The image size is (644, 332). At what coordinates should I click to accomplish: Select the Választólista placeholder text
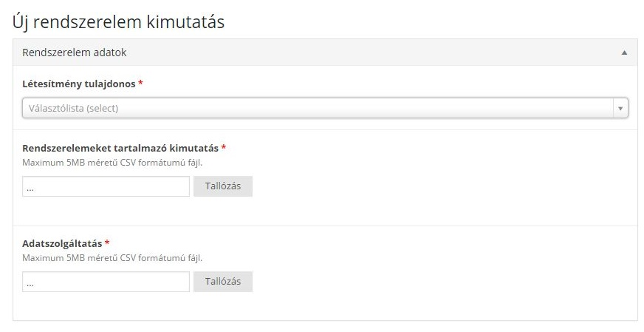tap(74, 108)
